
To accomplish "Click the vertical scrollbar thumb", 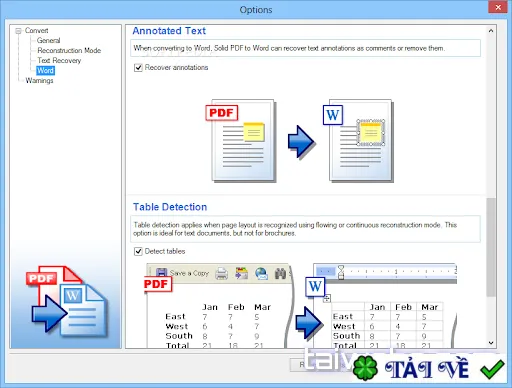I will [491, 247].
